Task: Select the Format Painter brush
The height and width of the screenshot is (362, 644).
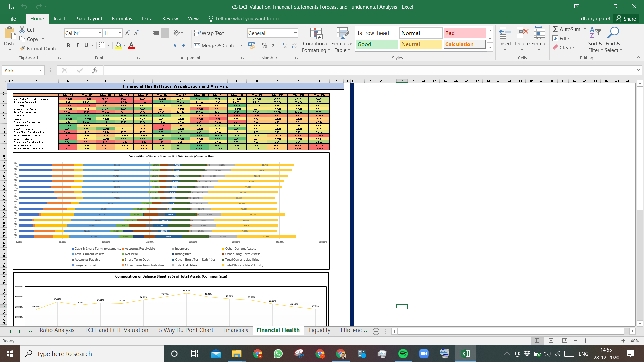Action: 39,48
